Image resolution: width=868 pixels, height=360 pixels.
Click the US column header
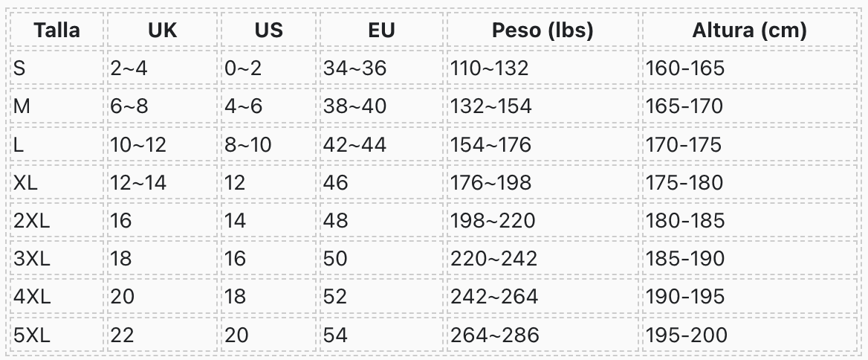(x=269, y=30)
